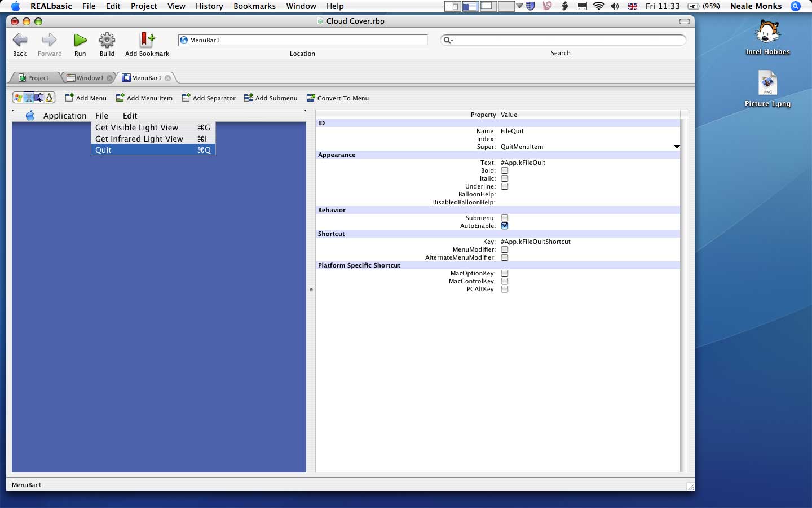Expand the Super class dropdown arrow
Image resolution: width=812 pixels, height=508 pixels.
tap(677, 147)
